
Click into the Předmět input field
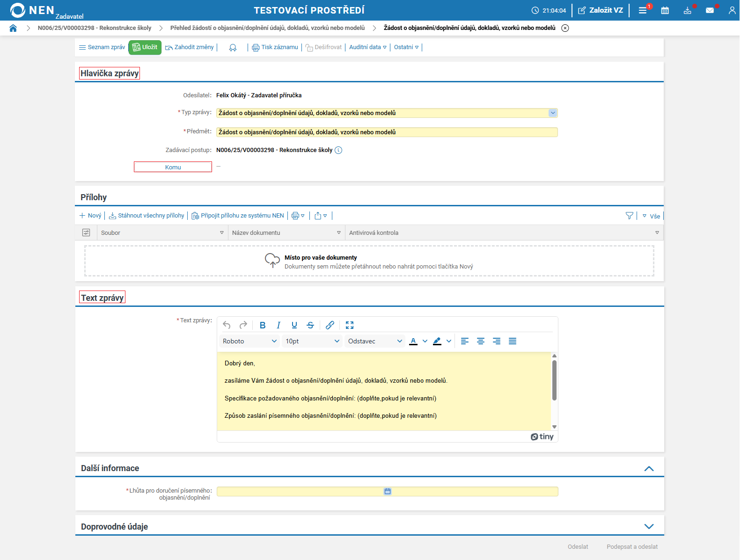(x=387, y=132)
